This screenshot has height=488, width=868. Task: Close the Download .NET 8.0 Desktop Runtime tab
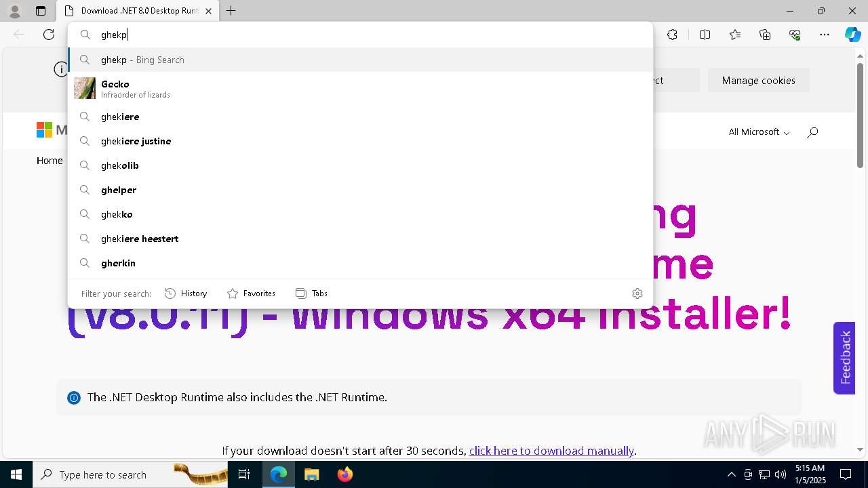click(x=208, y=11)
